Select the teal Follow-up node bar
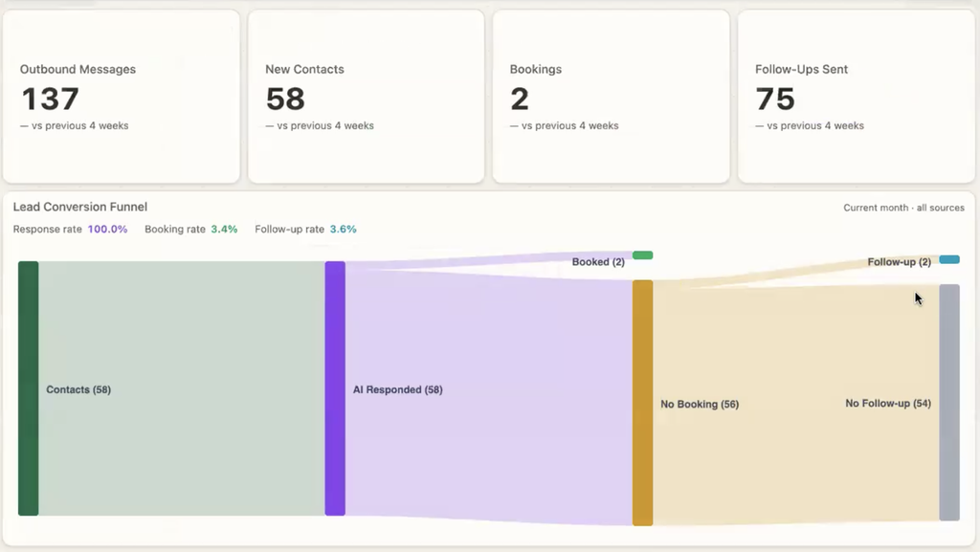The width and height of the screenshot is (980, 552). pos(949,259)
